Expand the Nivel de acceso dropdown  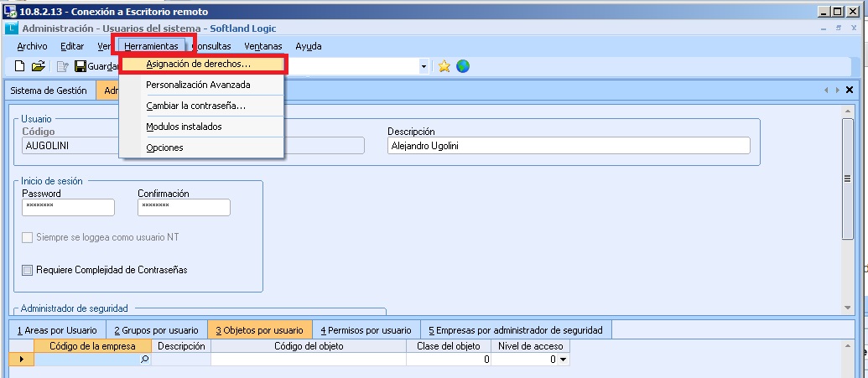[564, 360]
